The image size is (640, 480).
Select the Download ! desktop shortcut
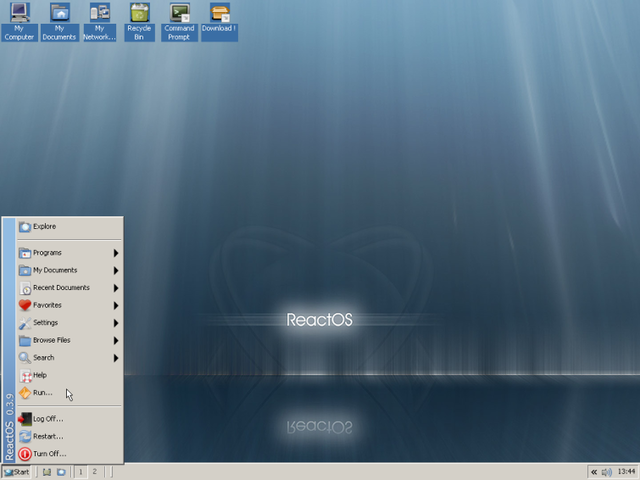219,22
